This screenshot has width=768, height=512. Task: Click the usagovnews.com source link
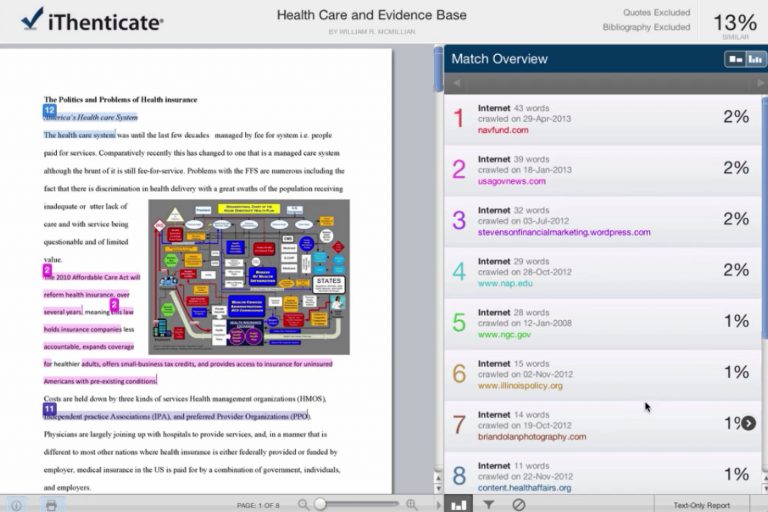coord(511,181)
